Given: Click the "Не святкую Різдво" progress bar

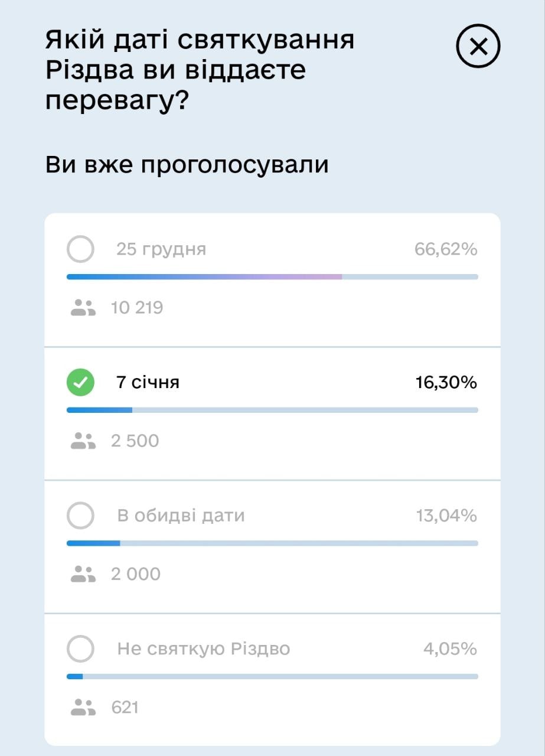Looking at the screenshot, I should pos(272,676).
